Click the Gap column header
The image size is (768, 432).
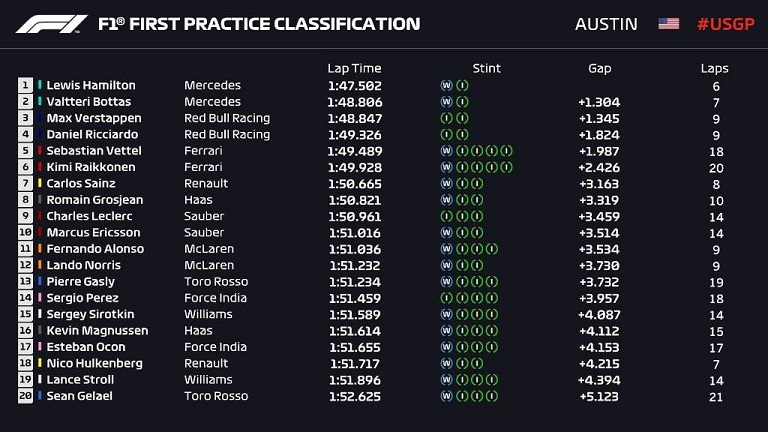(600, 69)
